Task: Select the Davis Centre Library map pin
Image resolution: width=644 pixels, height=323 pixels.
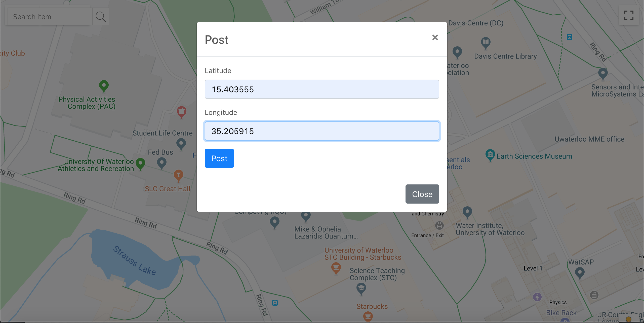Action: click(x=486, y=43)
